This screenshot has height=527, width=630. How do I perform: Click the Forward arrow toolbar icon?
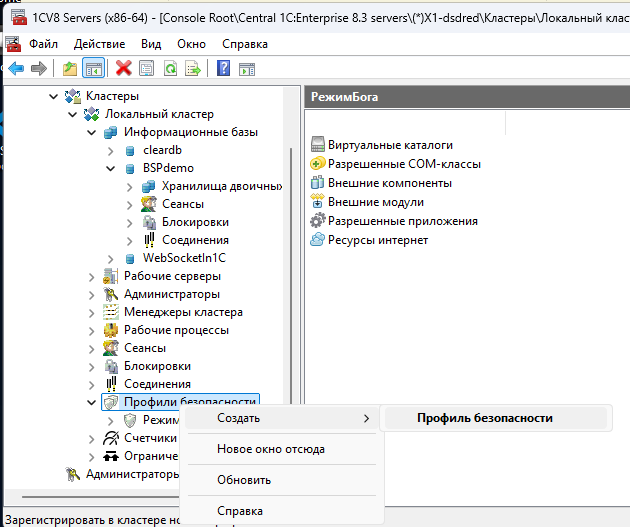(x=39, y=68)
